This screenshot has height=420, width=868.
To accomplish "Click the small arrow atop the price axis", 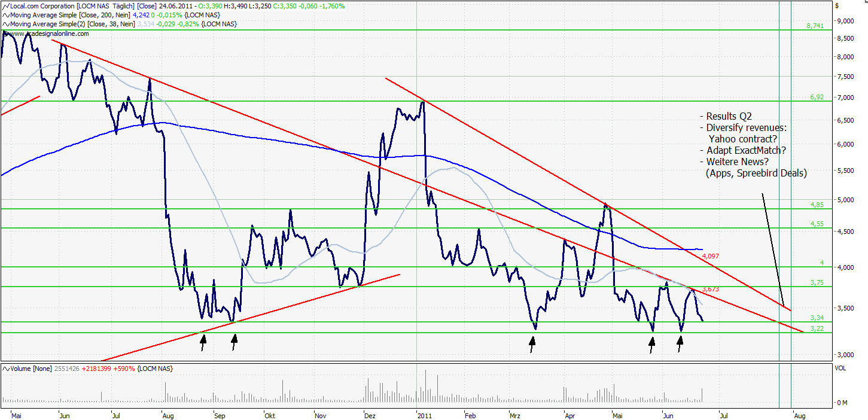I will click(836, 5).
